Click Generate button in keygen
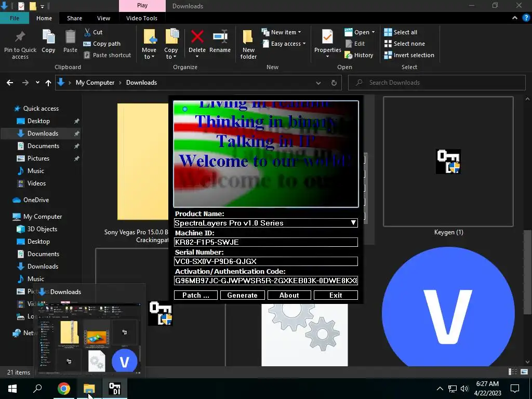The height and width of the screenshot is (399, 532). 242,295
